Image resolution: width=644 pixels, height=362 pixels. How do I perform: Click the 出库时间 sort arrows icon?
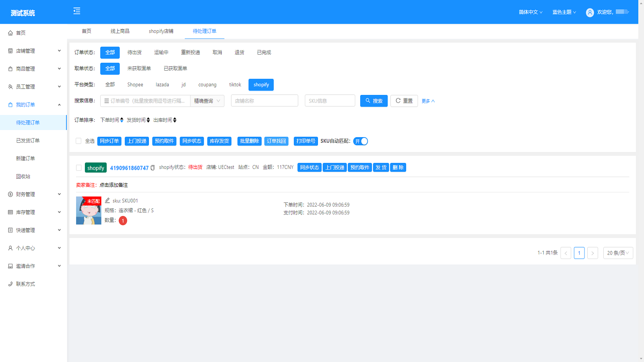pos(175,120)
